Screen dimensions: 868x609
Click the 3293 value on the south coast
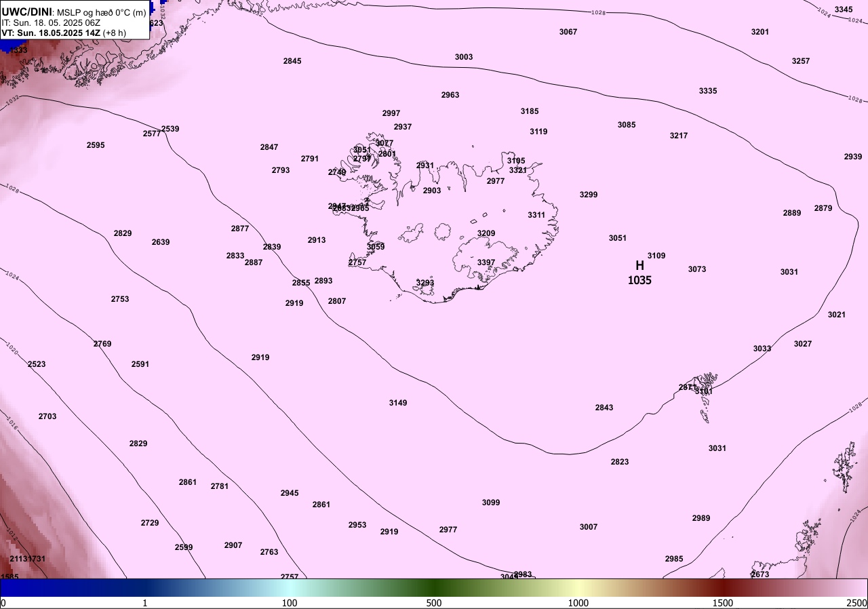pos(425,283)
